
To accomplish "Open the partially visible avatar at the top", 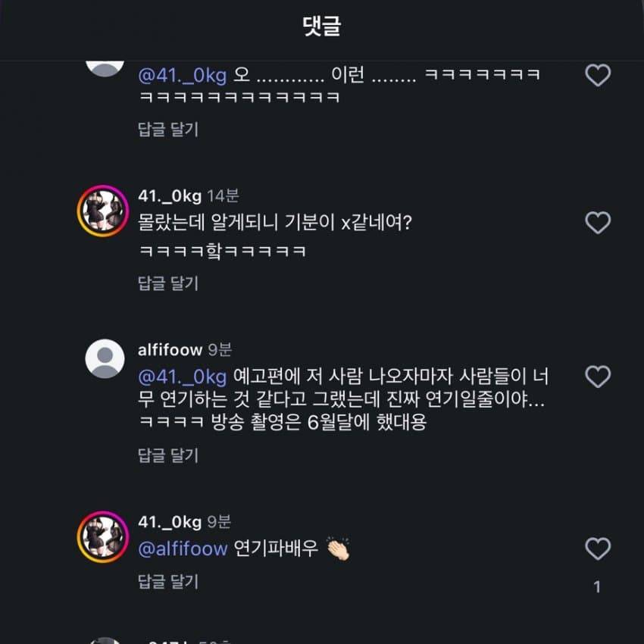I will (105, 65).
